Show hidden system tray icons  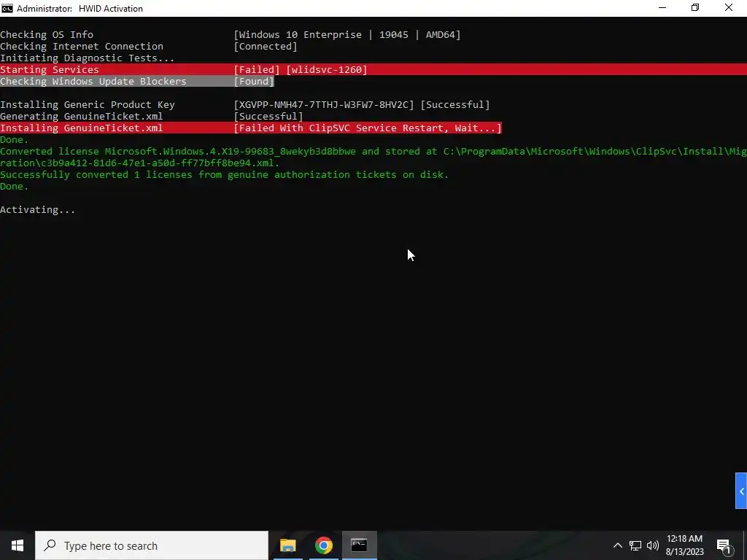click(x=617, y=545)
